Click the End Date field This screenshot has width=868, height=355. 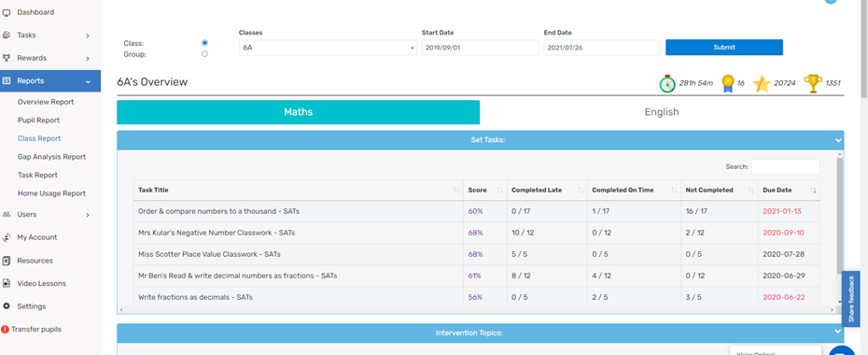click(602, 48)
